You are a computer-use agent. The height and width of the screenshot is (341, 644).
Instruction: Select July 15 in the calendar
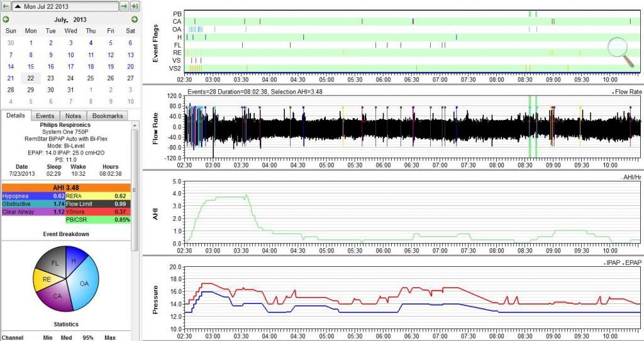30,66
